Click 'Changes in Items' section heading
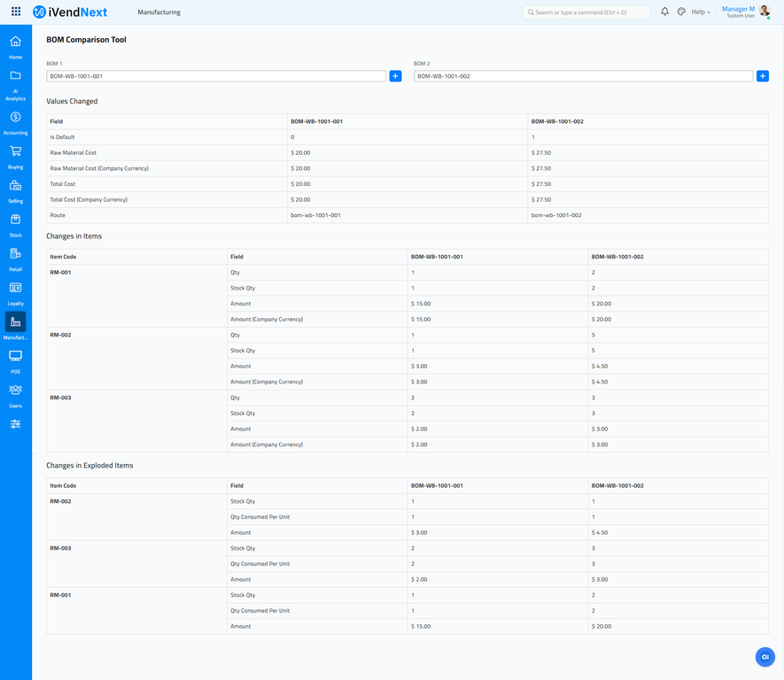784x680 pixels. (74, 236)
